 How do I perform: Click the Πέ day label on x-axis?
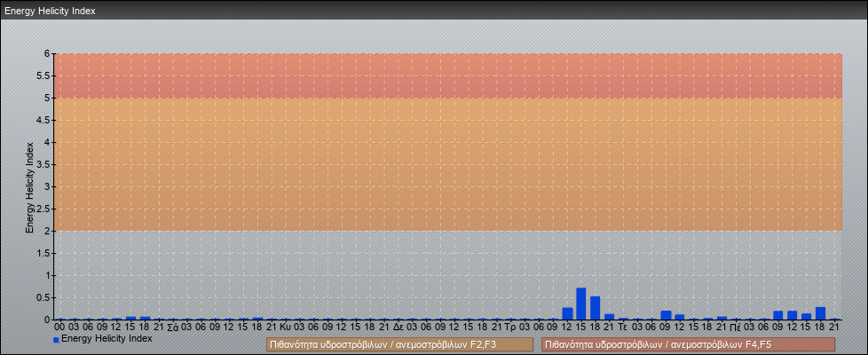[x=736, y=327]
